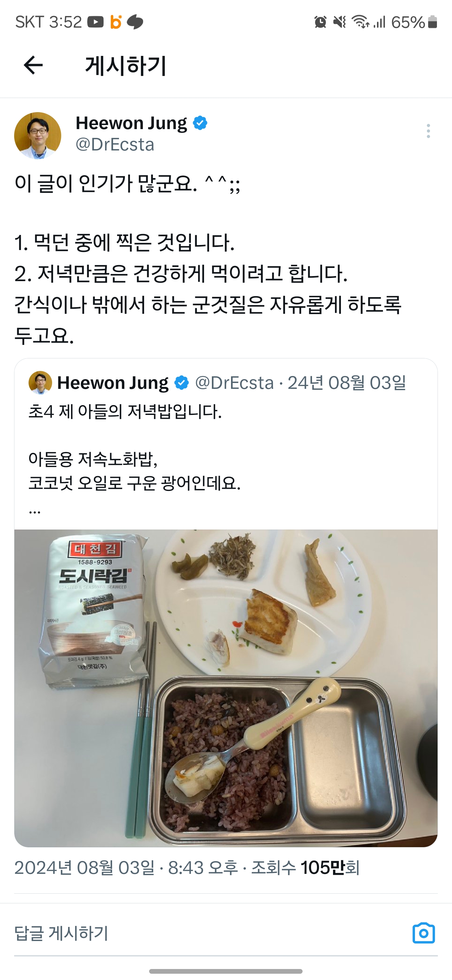Tap the post timestamp 2024년 08월 03일
Image resolution: width=452 pixels, height=980 pixels.
pos(84,868)
